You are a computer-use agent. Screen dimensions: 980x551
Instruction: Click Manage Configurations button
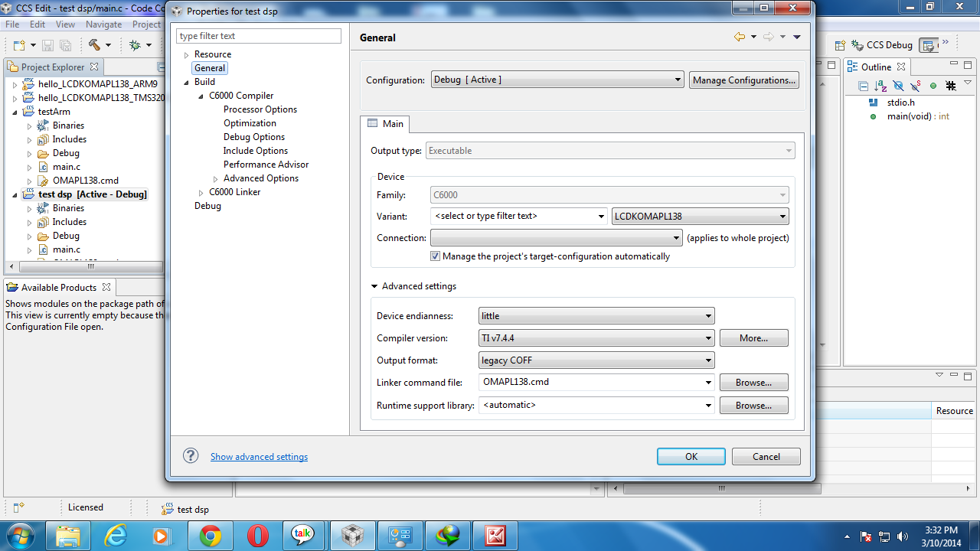[744, 80]
